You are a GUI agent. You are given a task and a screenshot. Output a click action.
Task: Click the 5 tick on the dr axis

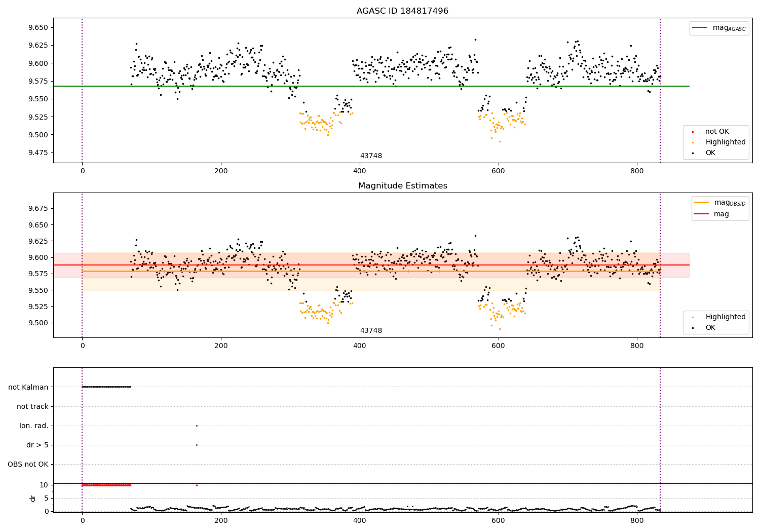(46, 498)
